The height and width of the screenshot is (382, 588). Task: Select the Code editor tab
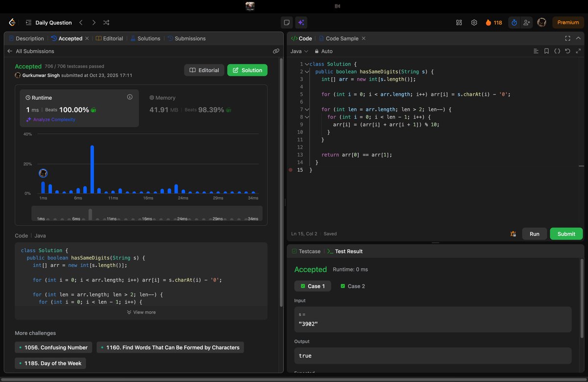(x=301, y=38)
